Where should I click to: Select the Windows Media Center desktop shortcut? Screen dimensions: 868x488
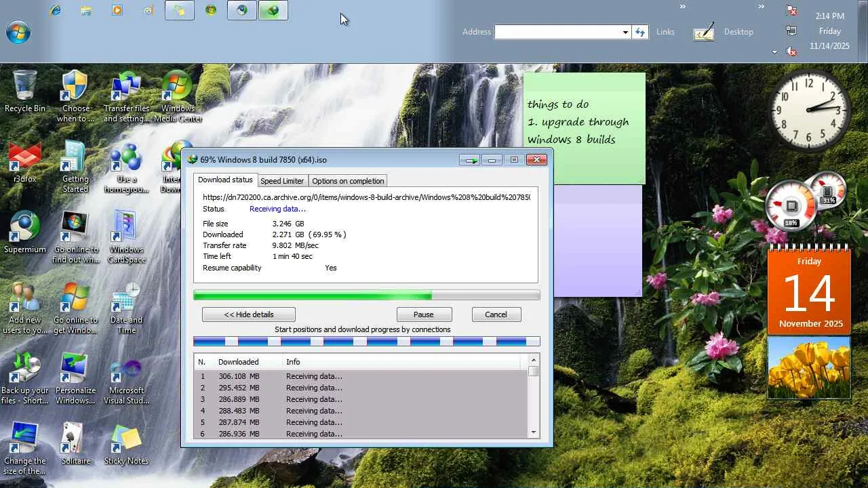tap(178, 96)
